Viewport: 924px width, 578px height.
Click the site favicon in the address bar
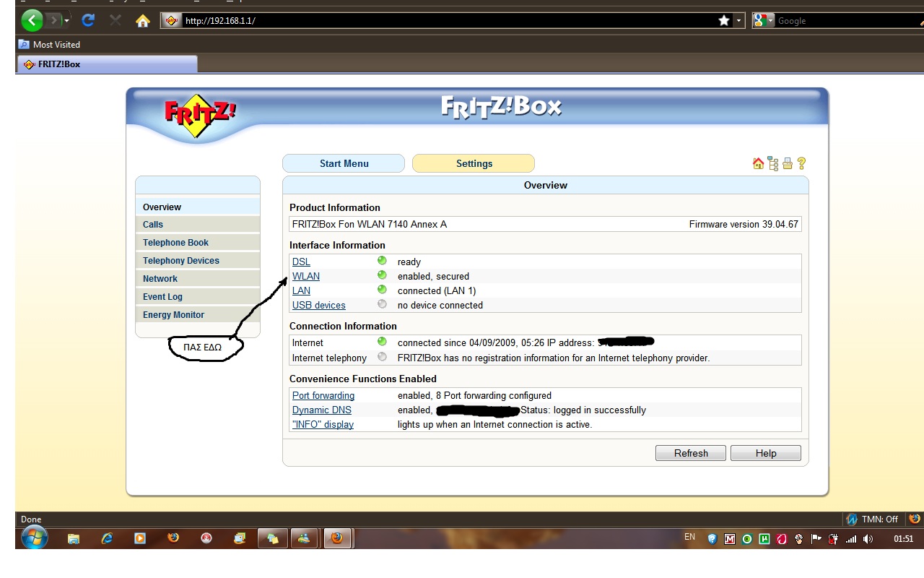[171, 21]
